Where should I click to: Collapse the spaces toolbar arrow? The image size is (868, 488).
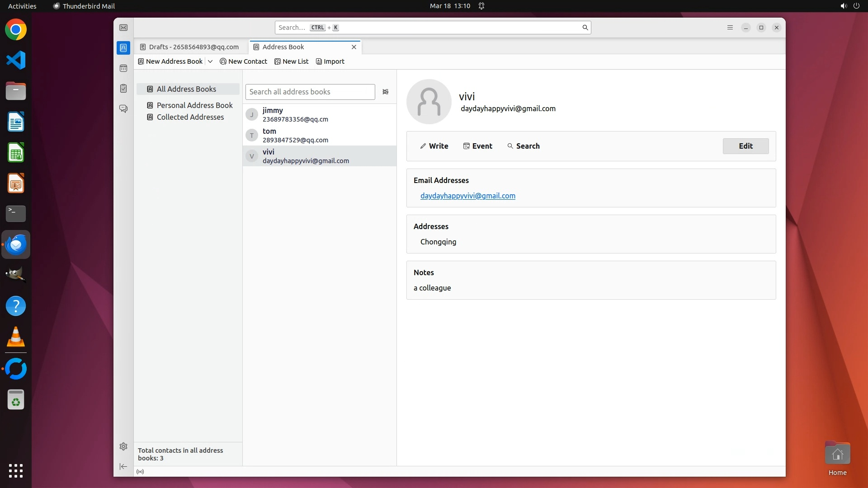(123, 466)
